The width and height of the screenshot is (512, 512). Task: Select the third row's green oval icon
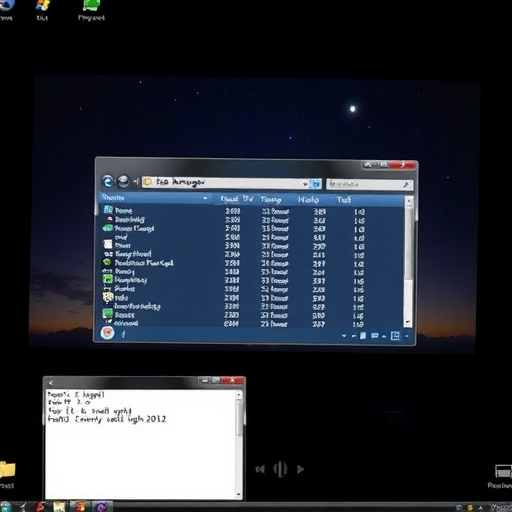click(108, 228)
